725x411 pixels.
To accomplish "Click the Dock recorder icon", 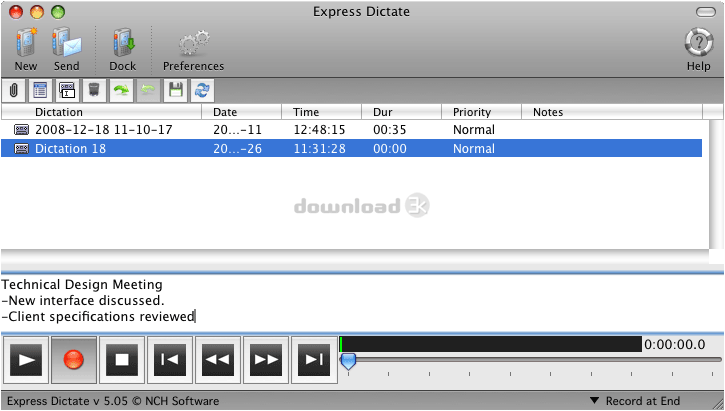I will click(x=123, y=49).
